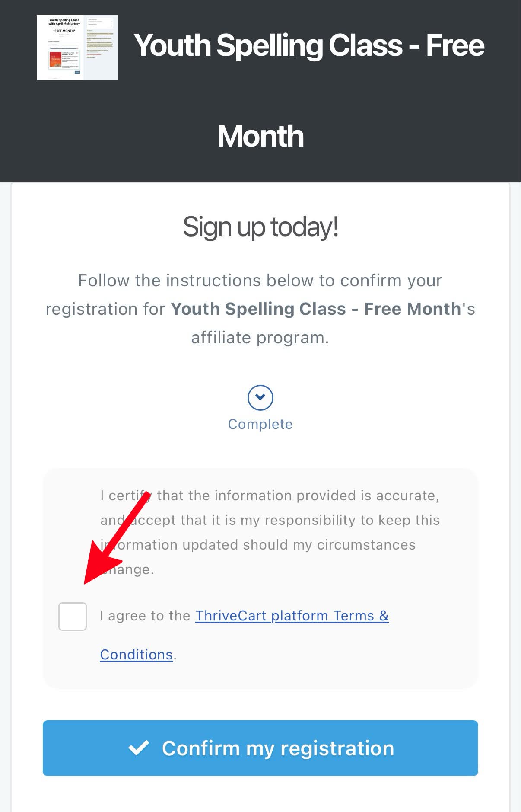Click the checkmark icon in the Confirm button

[139, 748]
